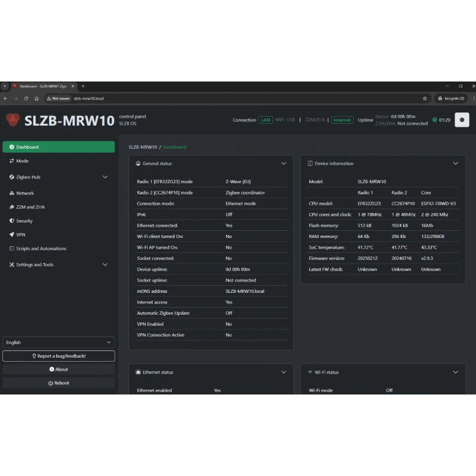Viewport: 476px width, 476px height.
Task: Click the SLZB red logo icon
Action: pos(12,120)
